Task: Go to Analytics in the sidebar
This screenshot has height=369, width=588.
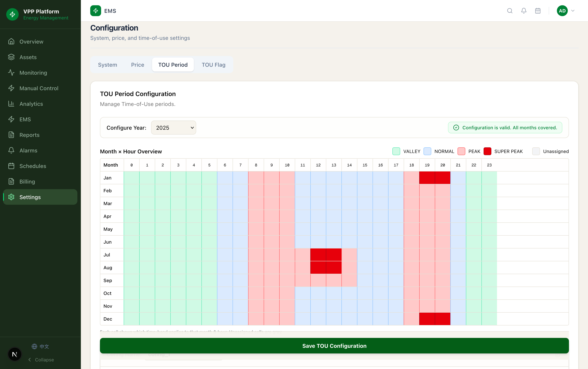Action: [40, 104]
